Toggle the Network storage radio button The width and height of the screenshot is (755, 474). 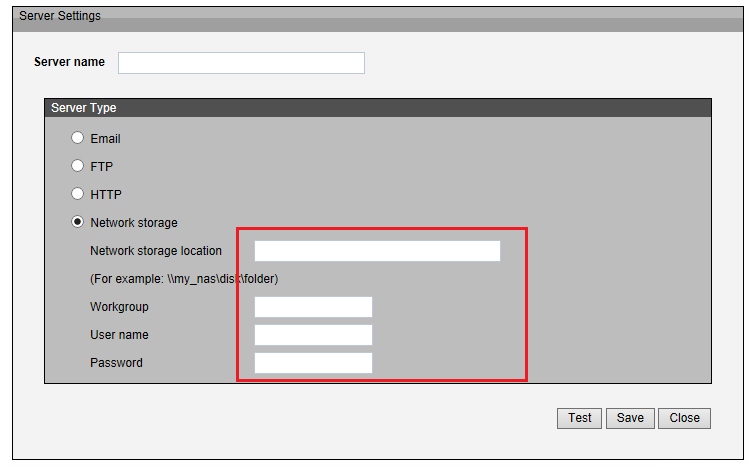click(x=77, y=222)
